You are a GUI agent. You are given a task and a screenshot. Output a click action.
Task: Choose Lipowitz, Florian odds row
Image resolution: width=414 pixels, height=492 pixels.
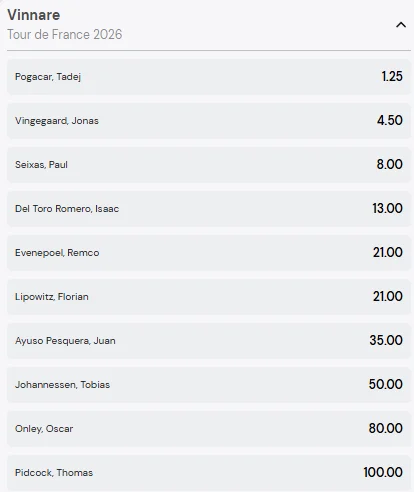pyautogui.click(x=209, y=297)
